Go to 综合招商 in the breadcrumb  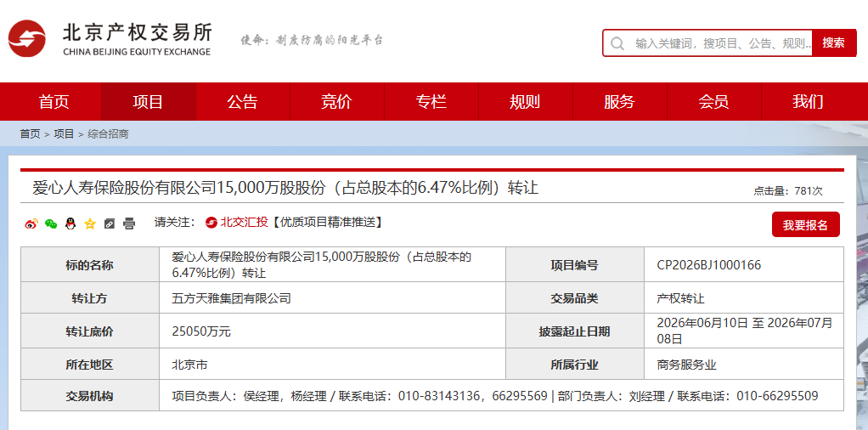click(108, 134)
